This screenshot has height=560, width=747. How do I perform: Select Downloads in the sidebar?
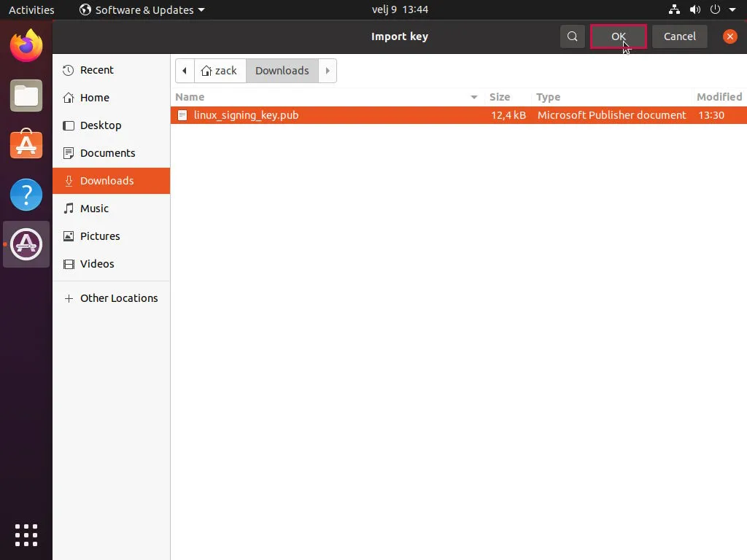111,181
